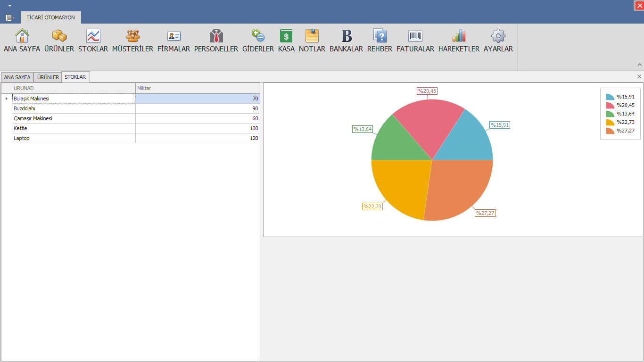Click the %13,64 label beside the pie
The image size is (644, 362).
click(x=363, y=129)
